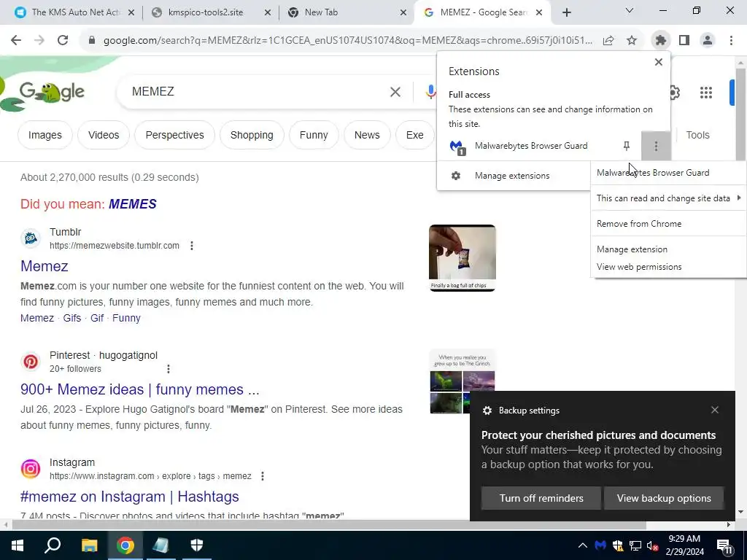Filter results by Shopping

pos(252,135)
